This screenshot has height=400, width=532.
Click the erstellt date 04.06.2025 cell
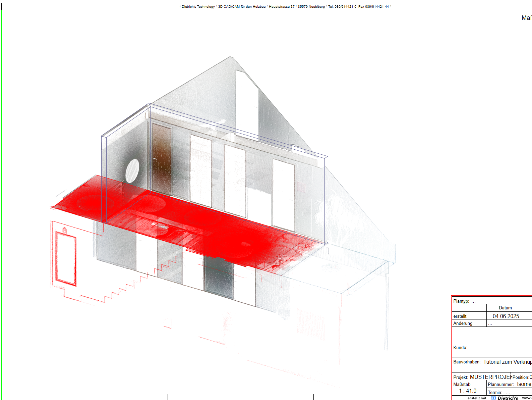[506, 316]
